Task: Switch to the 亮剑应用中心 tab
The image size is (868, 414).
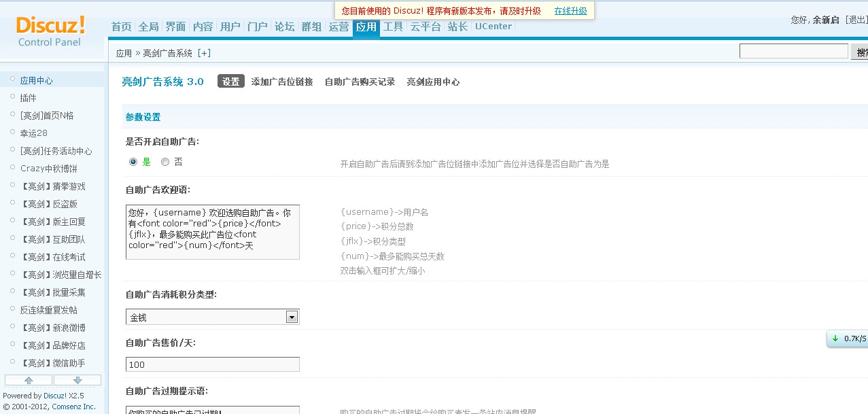Action: click(433, 82)
